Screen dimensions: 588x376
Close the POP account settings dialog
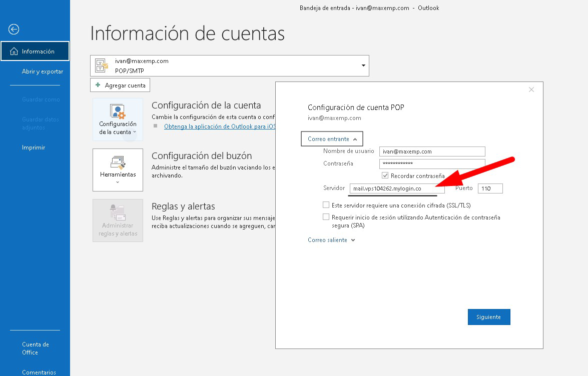tap(531, 89)
